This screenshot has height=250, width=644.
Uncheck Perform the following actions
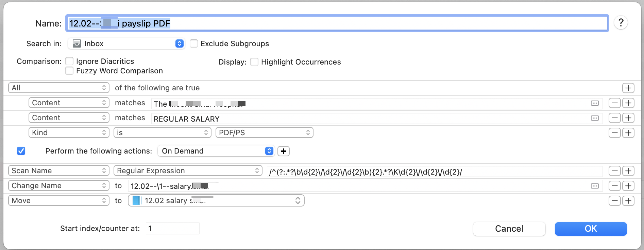(x=21, y=151)
